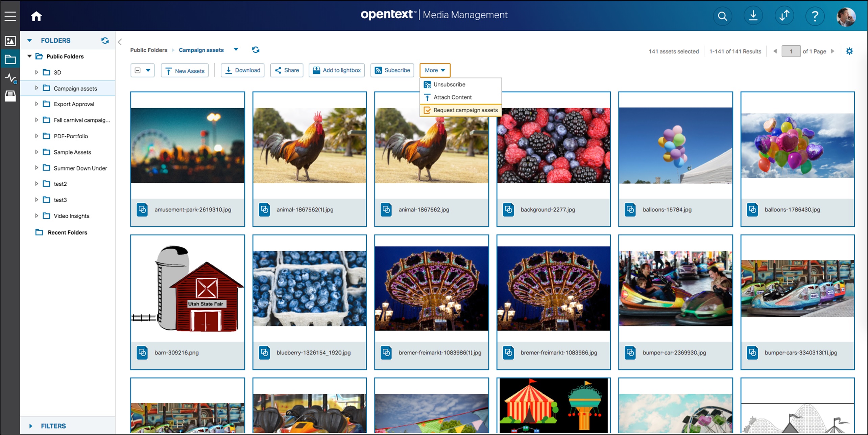Screen dimensions: 868x435
Task: Go to the previous page arrow
Action: [775, 51]
